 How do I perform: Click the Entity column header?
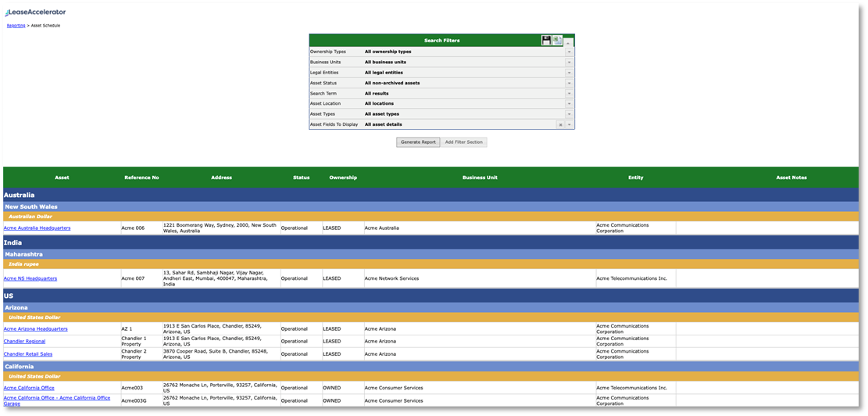tap(636, 178)
